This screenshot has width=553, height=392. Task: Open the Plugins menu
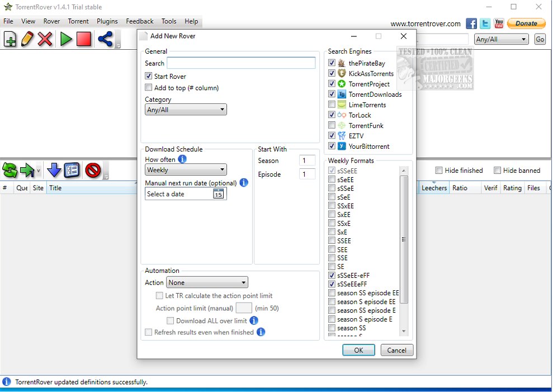tap(107, 21)
